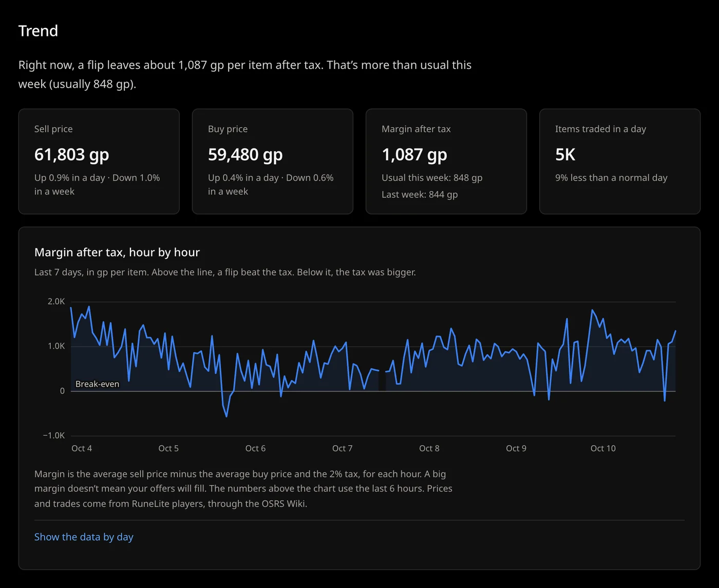
Task: Click the Oct 10 date label
Action: pos(603,448)
